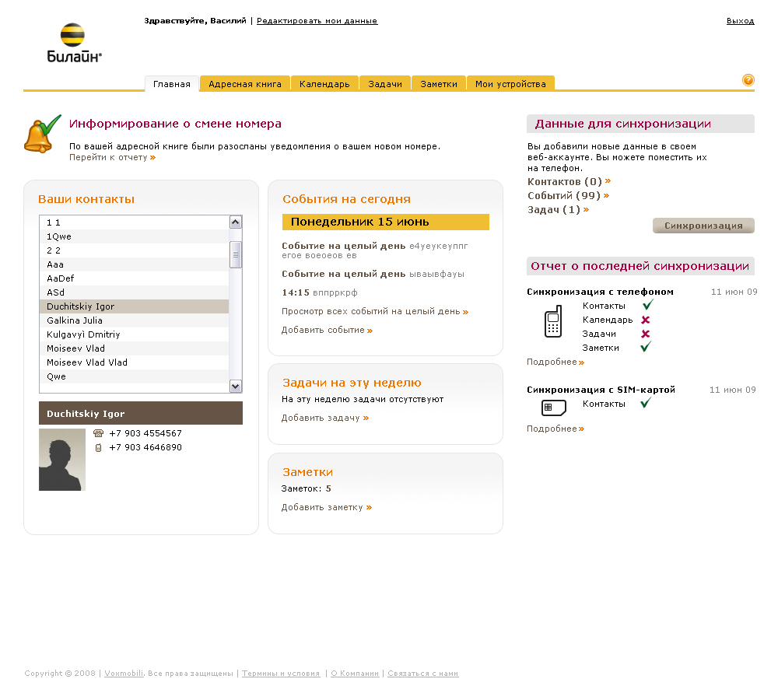Click the landline phone icon near +7 903 4554567
The width and height of the screenshot is (778, 700).
coord(98,433)
